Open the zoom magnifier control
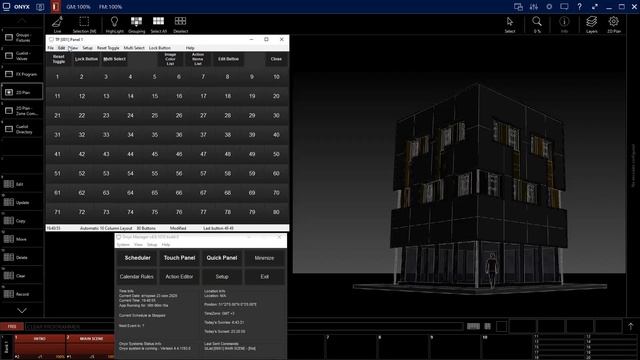This screenshot has width=640, height=360. click(537, 24)
